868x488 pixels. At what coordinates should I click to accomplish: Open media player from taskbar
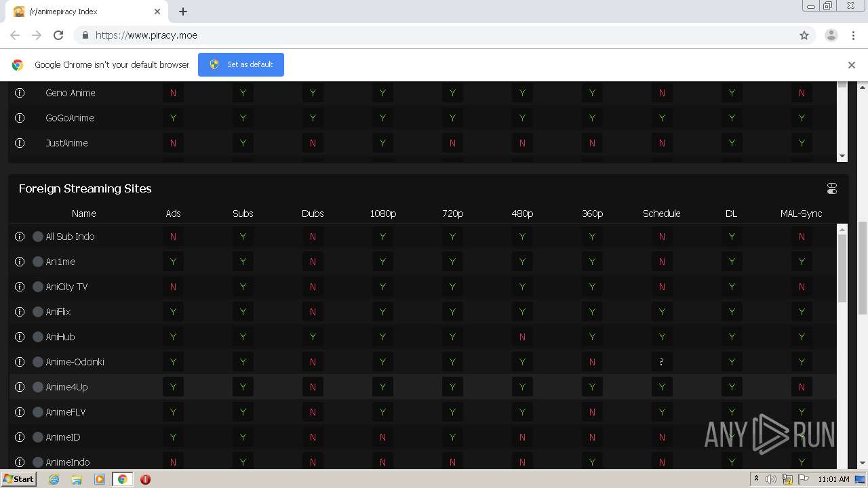pos(100,479)
